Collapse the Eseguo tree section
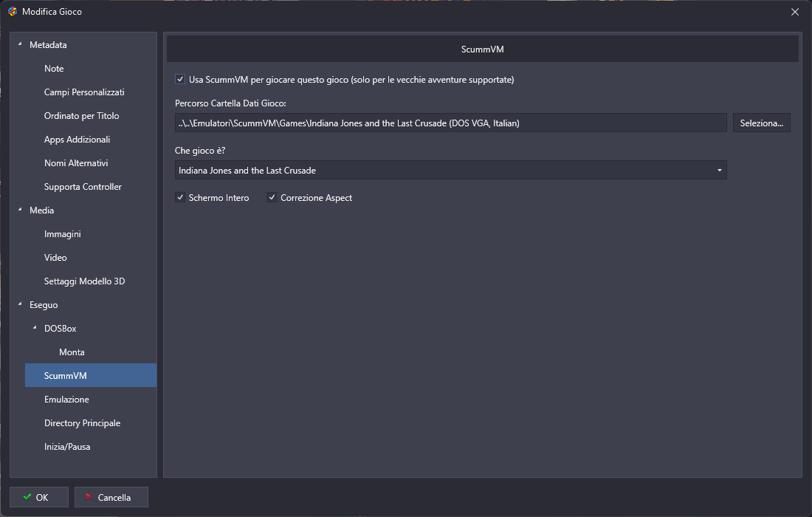This screenshot has height=517, width=812. (x=20, y=305)
